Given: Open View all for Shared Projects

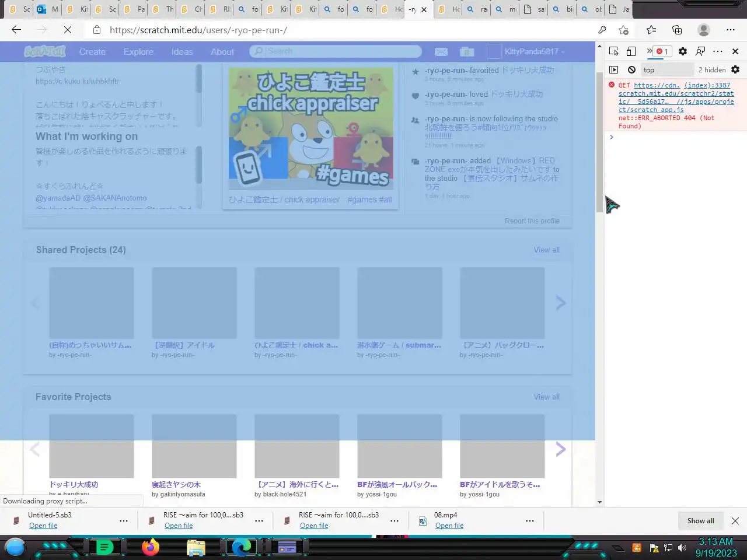Looking at the screenshot, I should pos(547,250).
